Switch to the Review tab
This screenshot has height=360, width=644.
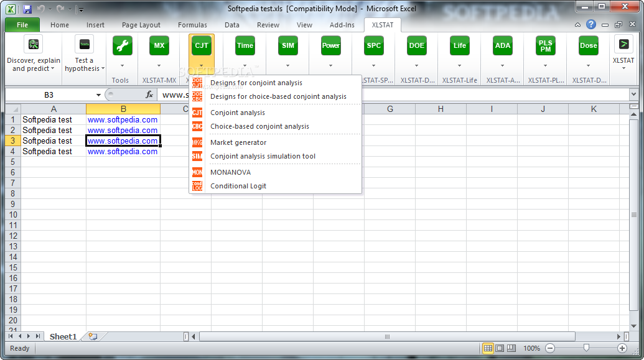(x=268, y=25)
